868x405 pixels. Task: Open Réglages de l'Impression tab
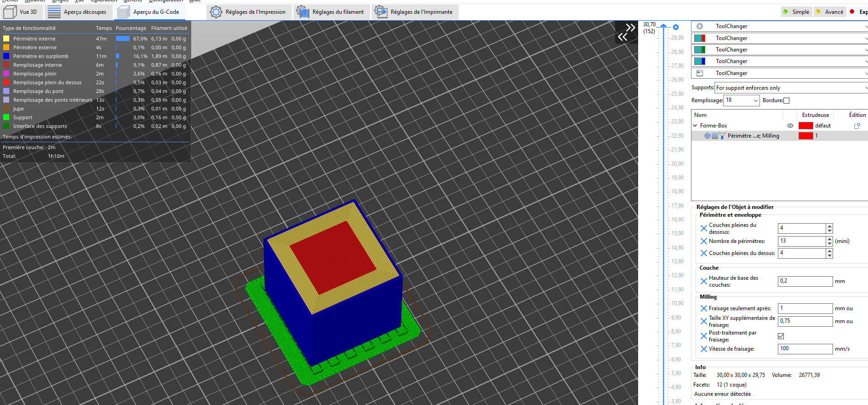[x=248, y=12]
